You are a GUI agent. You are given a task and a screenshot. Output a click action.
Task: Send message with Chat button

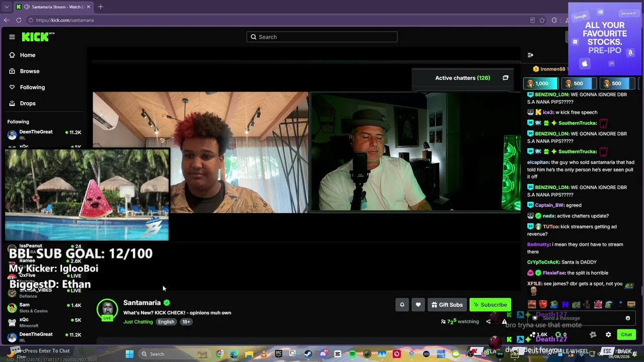(x=626, y=335)
